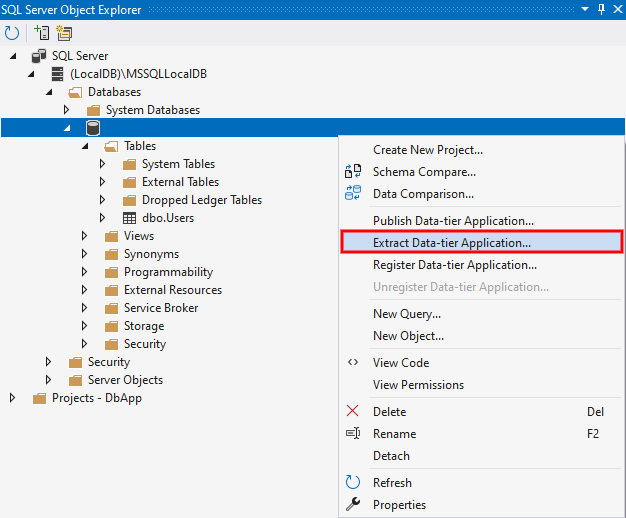Click the Programmability folder icon
The height and width of the screenshot is (518, 626).
111,272
